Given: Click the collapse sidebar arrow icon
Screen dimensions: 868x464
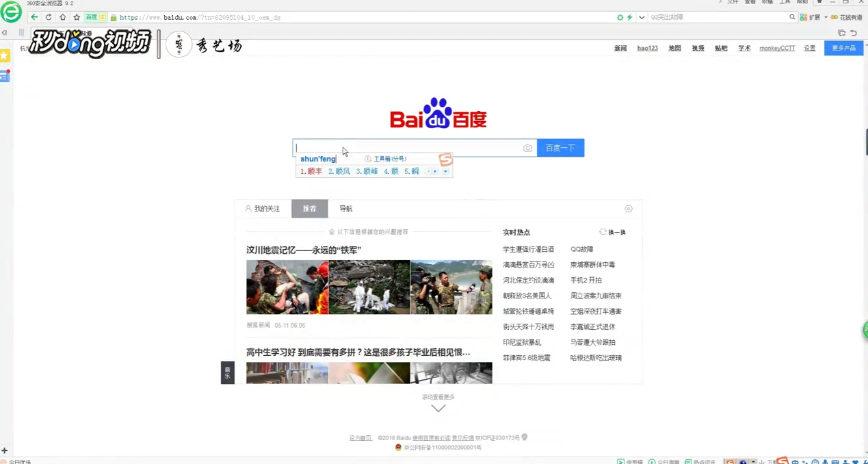Looking at the screenshot, I should pyautogui.click(x=4, y=33).
